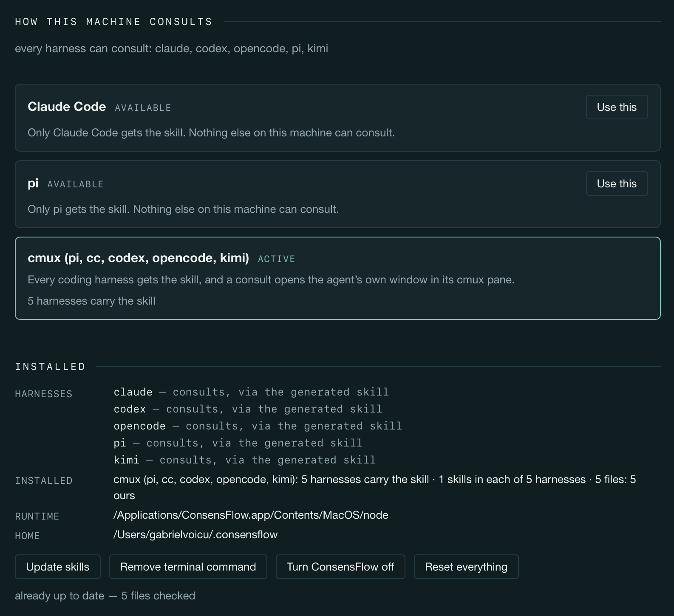The image size is (674, 616).
Task: Click '5 harnesses carry the skill' line in cmux card
Action: pyautogui.click(x=91, y=301)
